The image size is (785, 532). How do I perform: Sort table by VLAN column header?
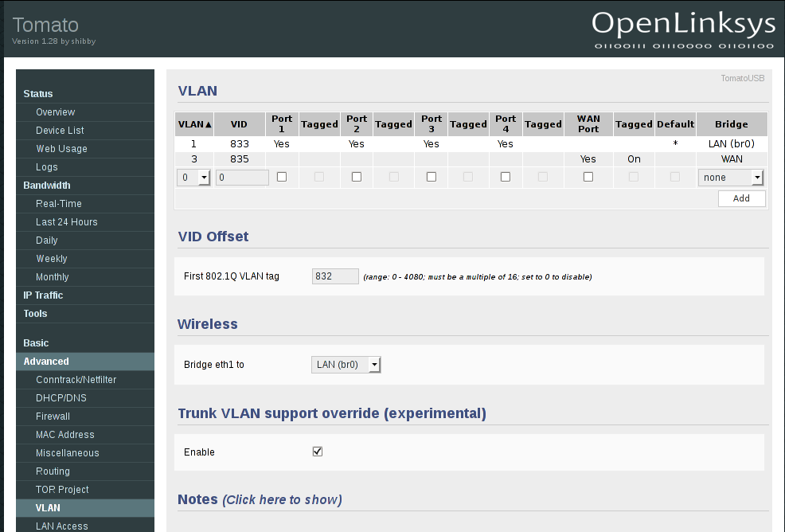click(x=194, y=124)
